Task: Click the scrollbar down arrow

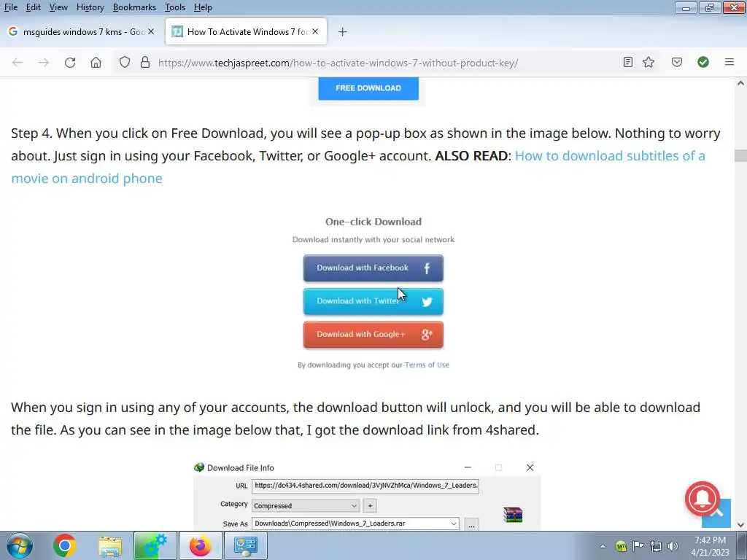Action: point(740,525)
